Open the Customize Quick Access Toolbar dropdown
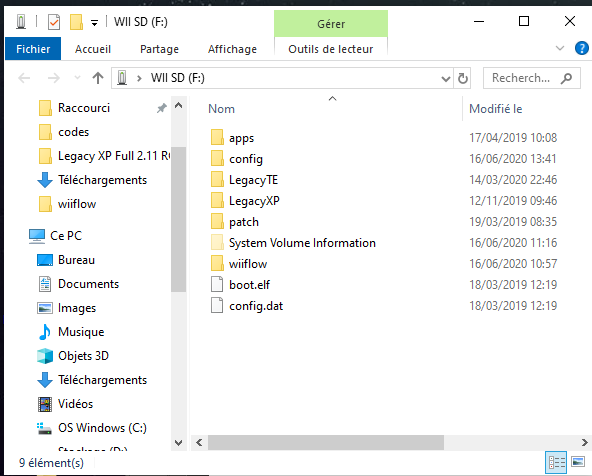 [x=94, y=23]
